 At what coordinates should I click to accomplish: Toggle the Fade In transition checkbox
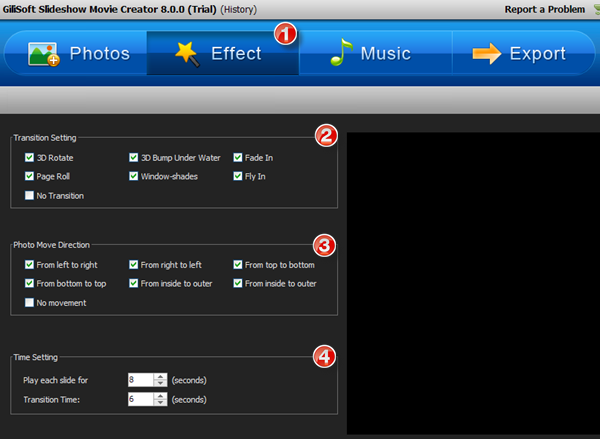click(238, 158)
